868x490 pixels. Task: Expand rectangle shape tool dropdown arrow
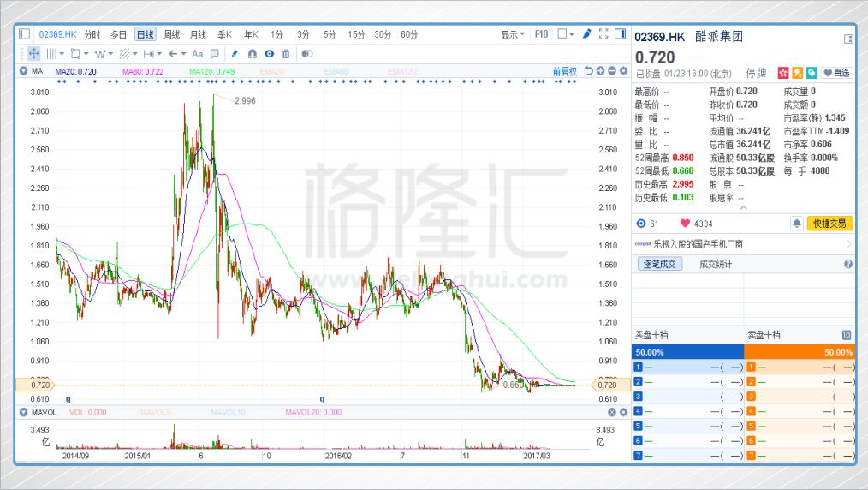click(86, 54)
